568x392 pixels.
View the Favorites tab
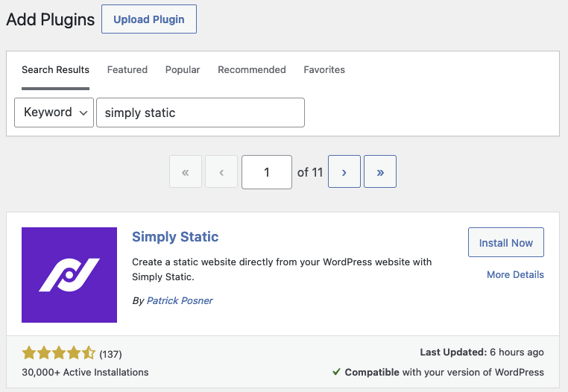[324, 70]
